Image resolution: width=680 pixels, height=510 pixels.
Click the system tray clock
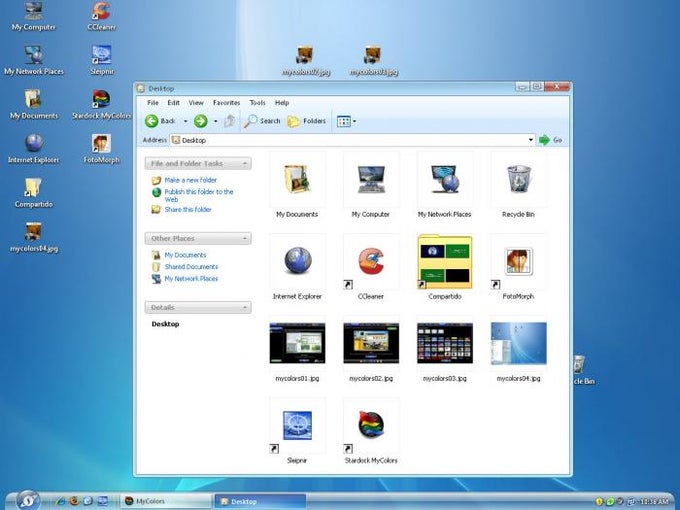[654, 502]
